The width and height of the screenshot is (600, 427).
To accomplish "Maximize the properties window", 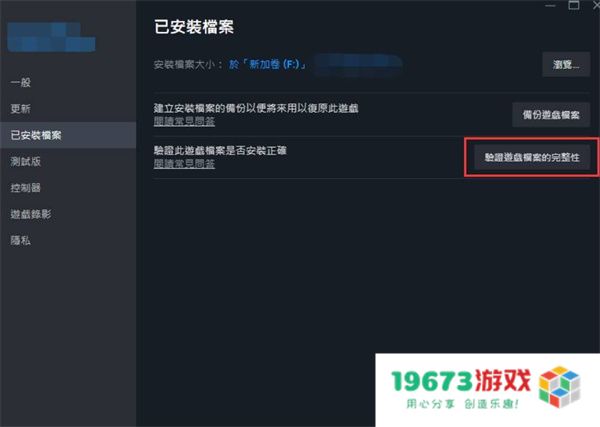I will click(x=574, y=5).
